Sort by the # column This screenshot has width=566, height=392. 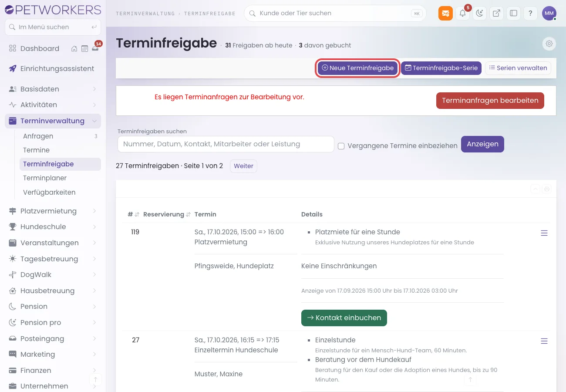pyautogui.click(x=133, y=214)
